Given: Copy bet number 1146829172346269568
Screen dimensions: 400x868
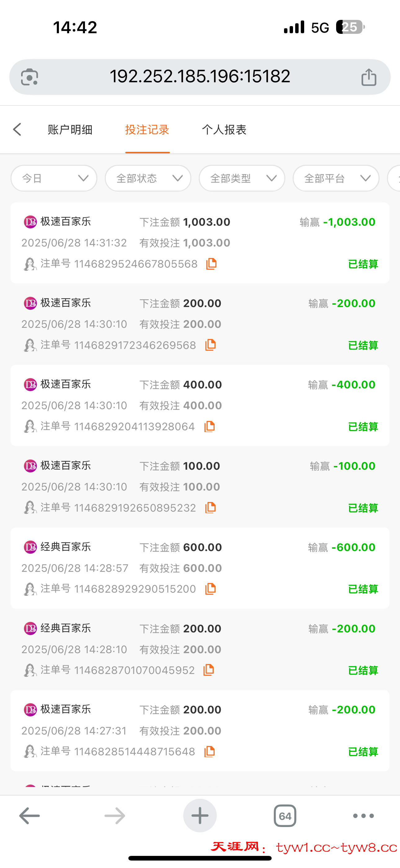Looking at the screenshot, I should (211, 345).
